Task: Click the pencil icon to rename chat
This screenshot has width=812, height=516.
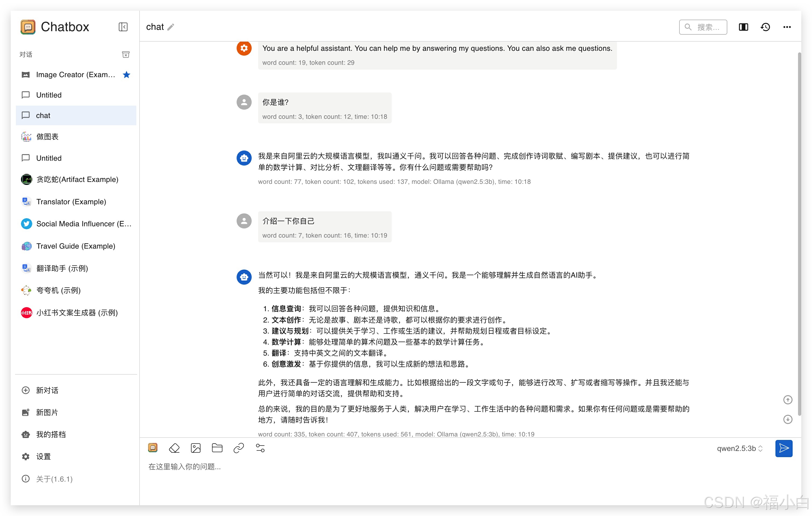Action: click(171, 27)
